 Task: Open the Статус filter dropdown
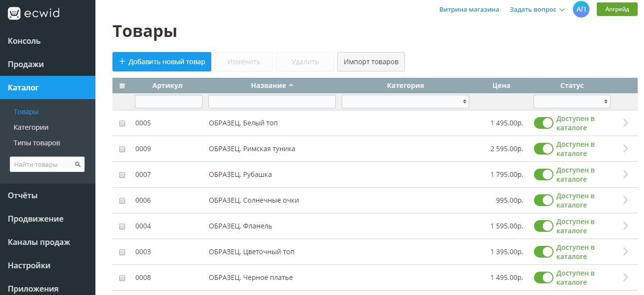pyautogui.click(x=571, y=101)
